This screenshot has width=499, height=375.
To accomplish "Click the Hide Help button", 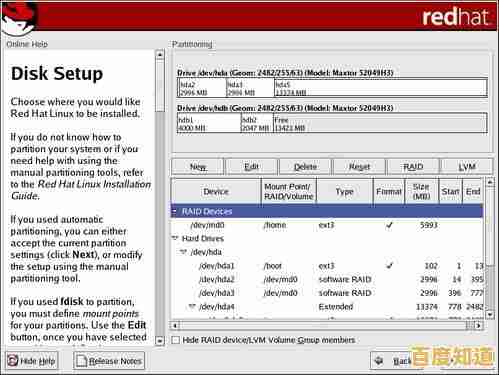I will click(32, 361).
